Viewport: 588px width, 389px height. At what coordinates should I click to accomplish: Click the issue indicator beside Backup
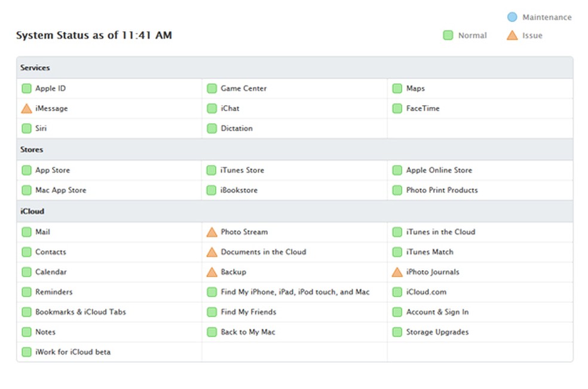point(212,272)
